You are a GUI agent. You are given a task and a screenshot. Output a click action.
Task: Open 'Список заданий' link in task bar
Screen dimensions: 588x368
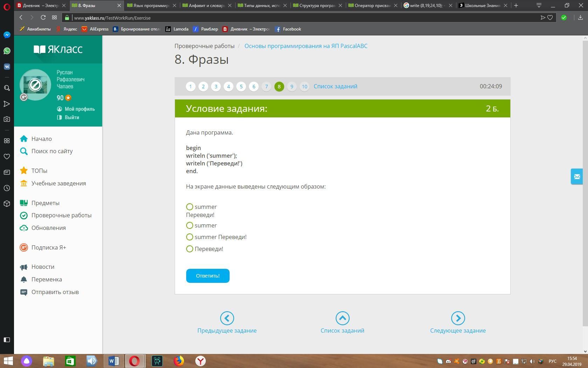pyautogui.click(x=335, y=86)
